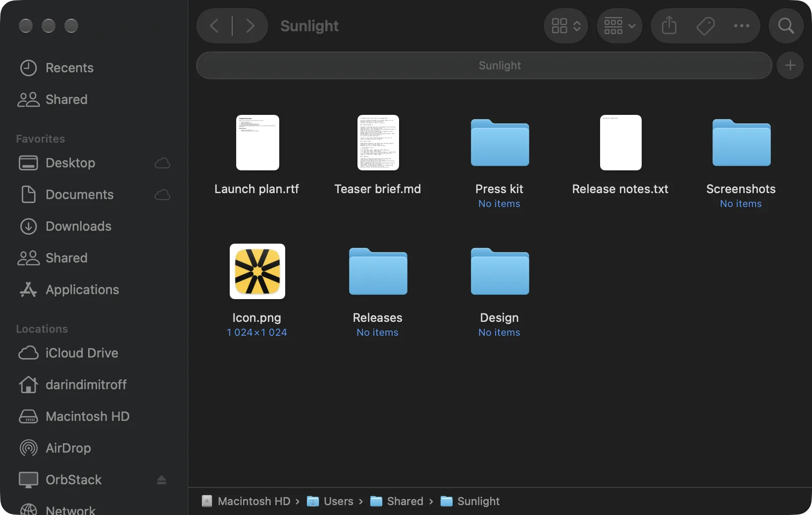The image size is (812, 515).
Task: Select the Releases folder
Action: click(378, 292)
